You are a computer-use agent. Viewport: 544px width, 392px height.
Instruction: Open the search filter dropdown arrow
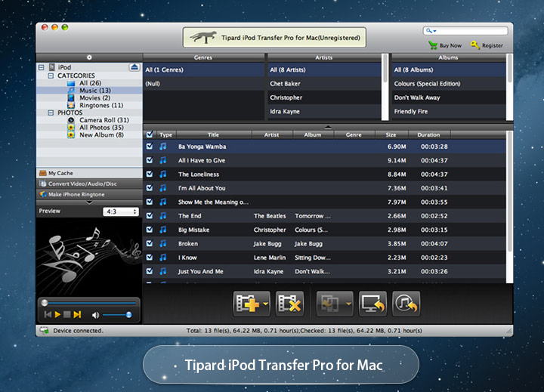pos(434,31)
